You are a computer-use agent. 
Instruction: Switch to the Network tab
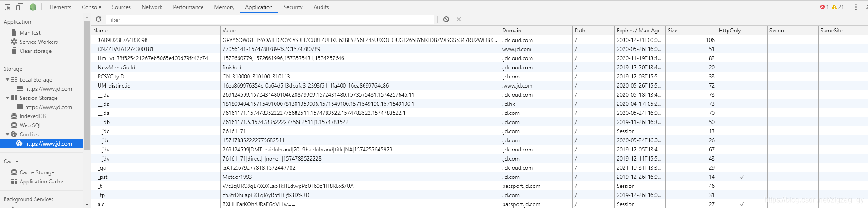tap(152, 7)
